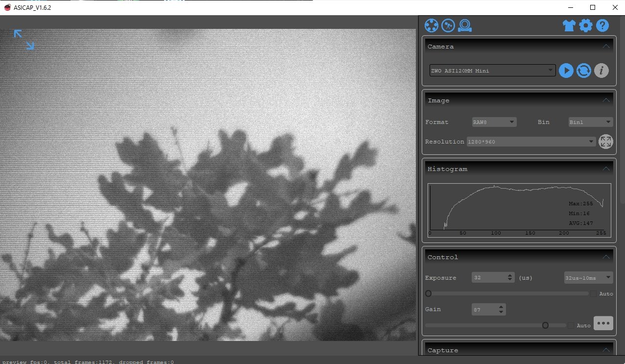This screenshot has width=625, height=364.
Task: Open the more controls ellipsis button
Action: coord(603,323)
